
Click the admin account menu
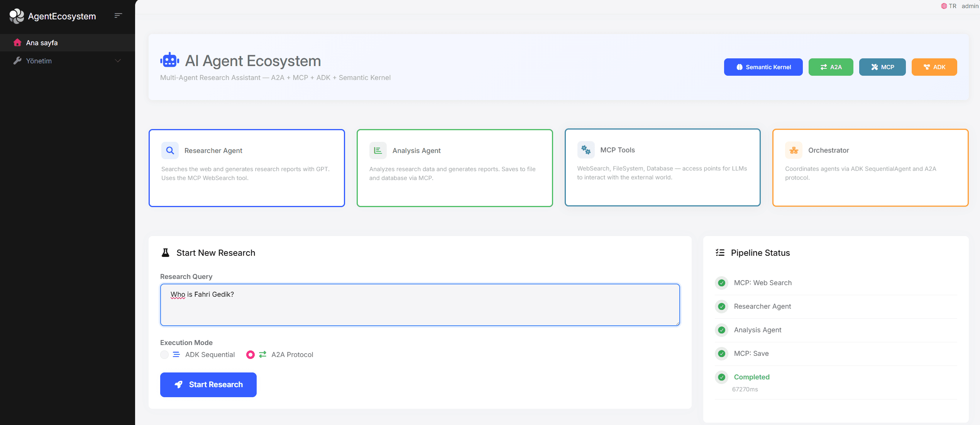970,6
